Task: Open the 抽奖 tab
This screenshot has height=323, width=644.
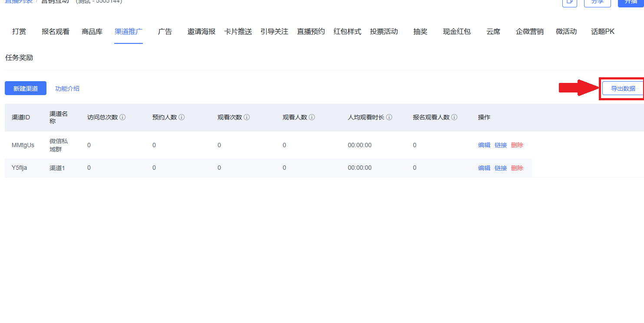Action: pyautogui.click(x=420, y=32)
